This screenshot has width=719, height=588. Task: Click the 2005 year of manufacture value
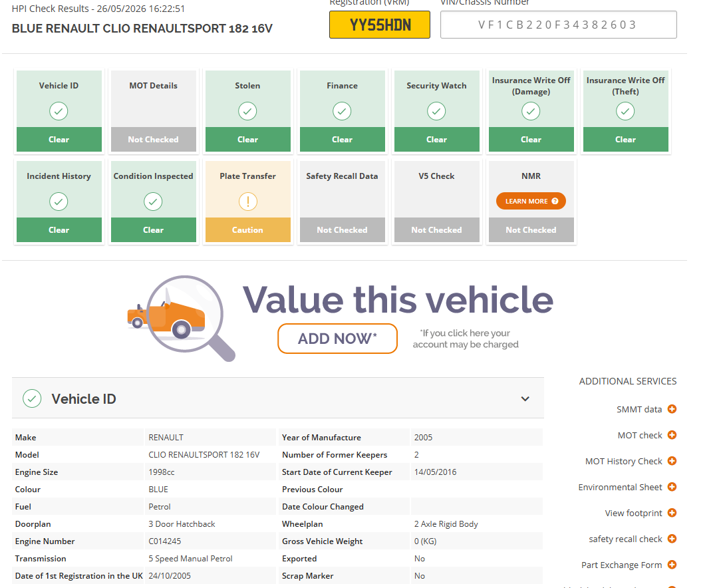tap(423, 438)
